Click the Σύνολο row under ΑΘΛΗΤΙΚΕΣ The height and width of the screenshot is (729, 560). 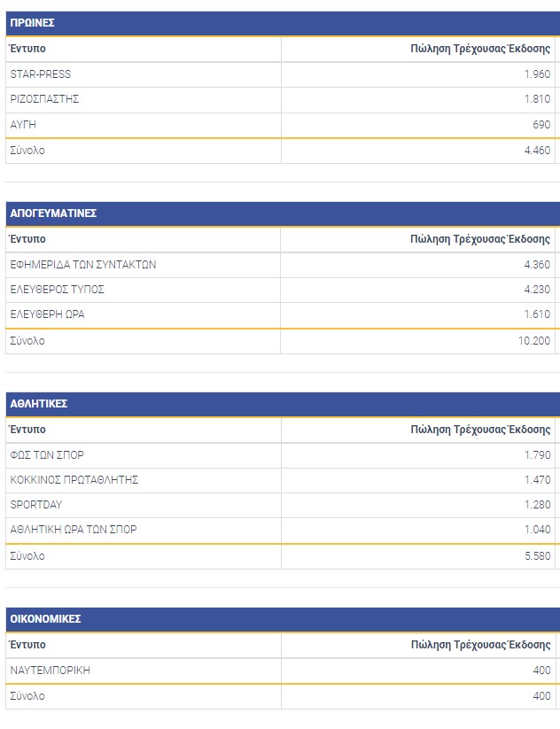pos(283,556)
